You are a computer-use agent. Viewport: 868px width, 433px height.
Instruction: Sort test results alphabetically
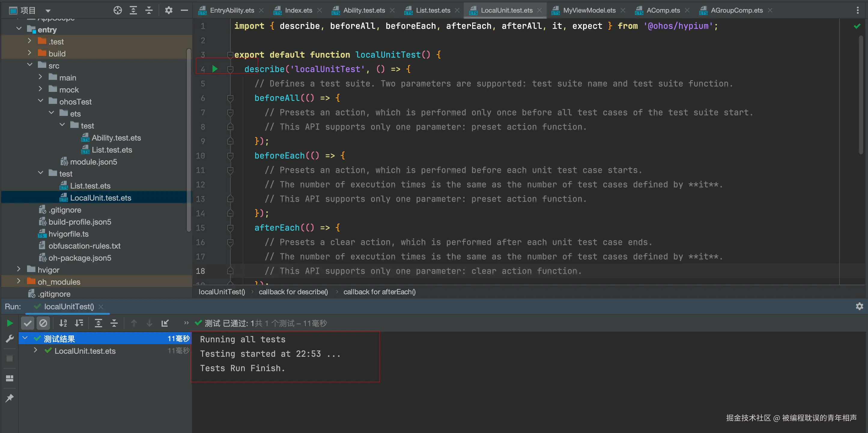point(63,323)
